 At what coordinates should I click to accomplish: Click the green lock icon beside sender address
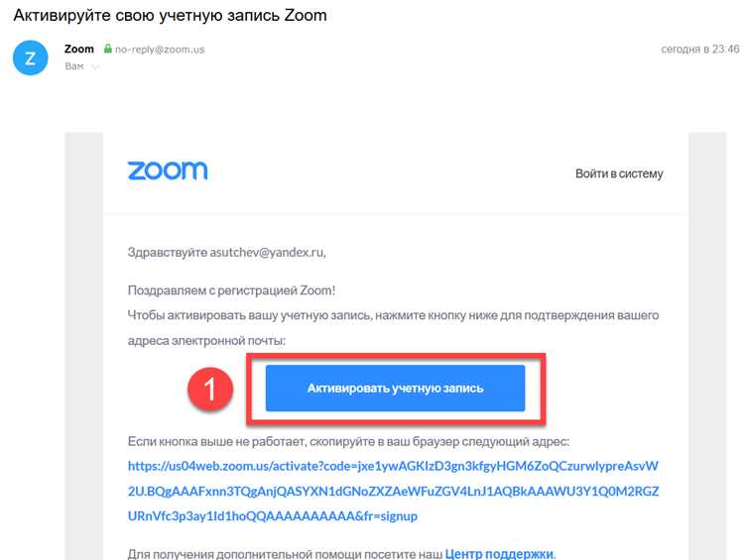tap(108, 49)
